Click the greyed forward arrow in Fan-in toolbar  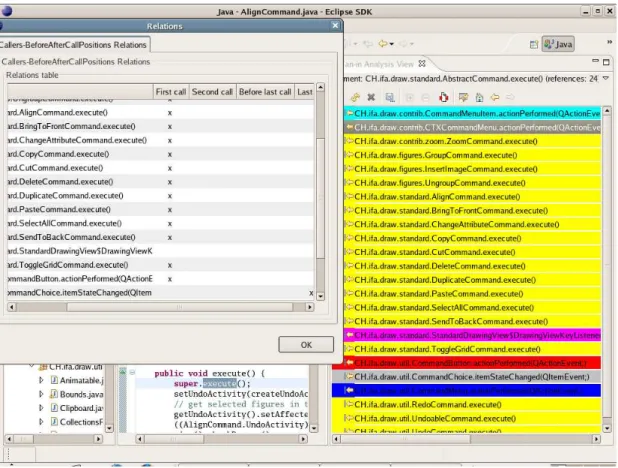pos(510,97)
